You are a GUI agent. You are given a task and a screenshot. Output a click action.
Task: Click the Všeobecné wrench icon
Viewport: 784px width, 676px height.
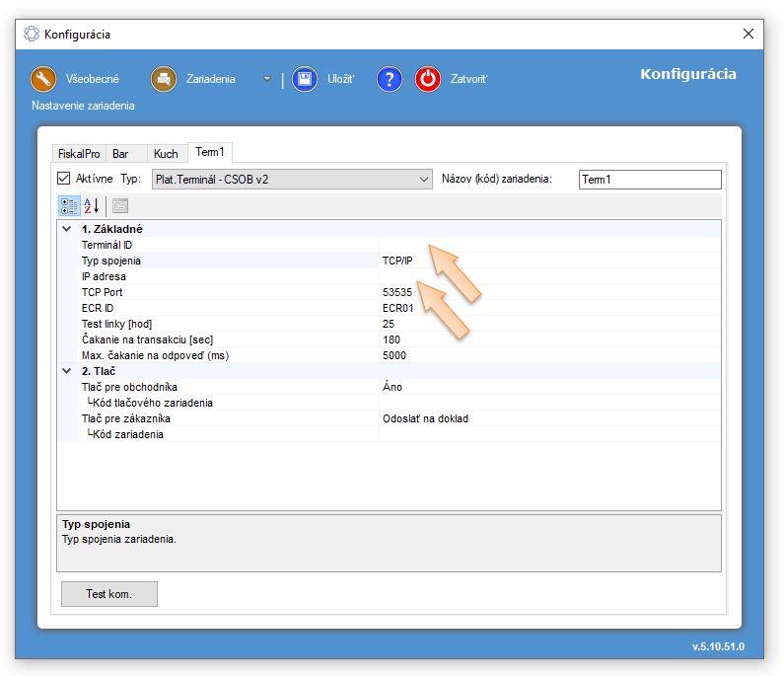pyautogui.click(x=42, y=79)
